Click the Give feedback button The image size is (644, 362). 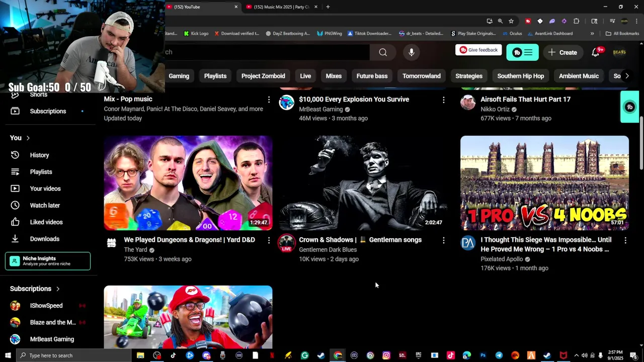pos(478,50)
